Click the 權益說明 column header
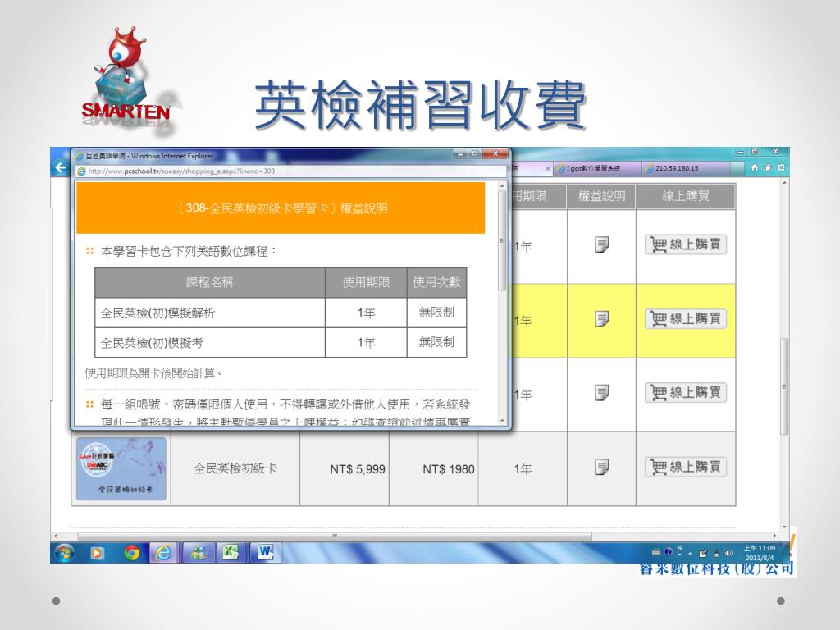Viewport: 840px width, 630px height. (x=601, y=196)
